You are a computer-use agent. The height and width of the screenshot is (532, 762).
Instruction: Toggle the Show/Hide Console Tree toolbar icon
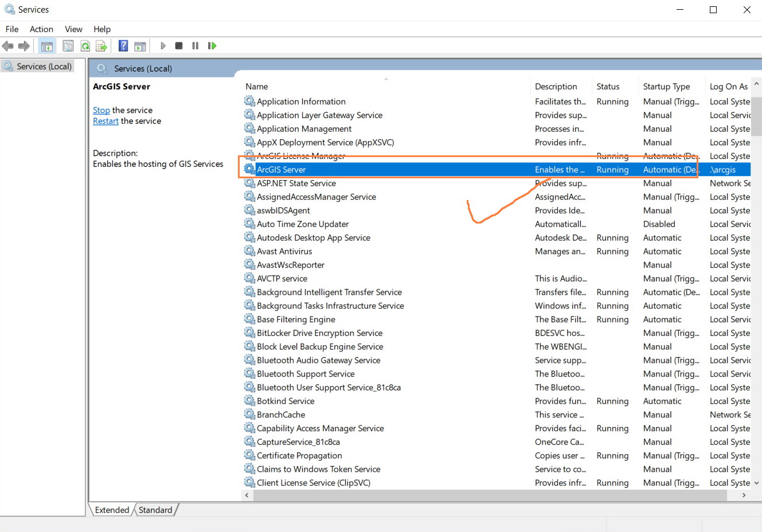(47, 46)
